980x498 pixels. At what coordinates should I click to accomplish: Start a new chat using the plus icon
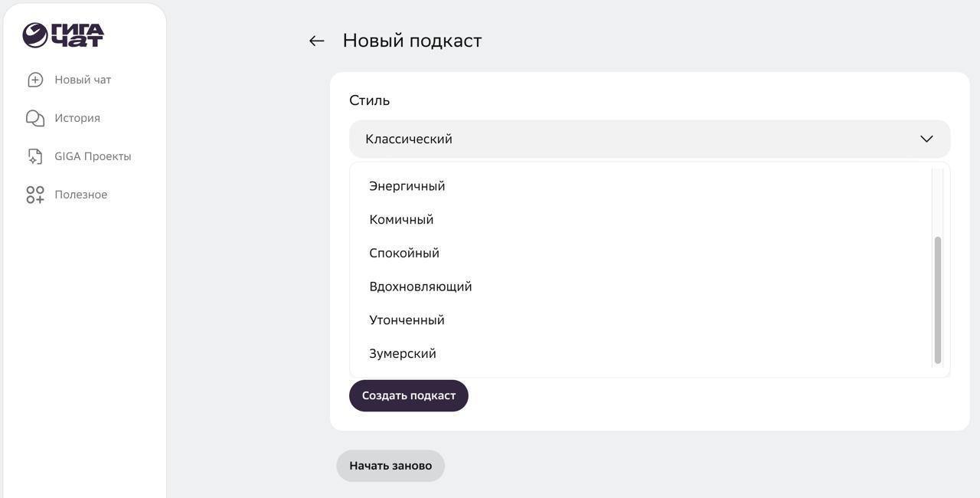coord(34,79)
